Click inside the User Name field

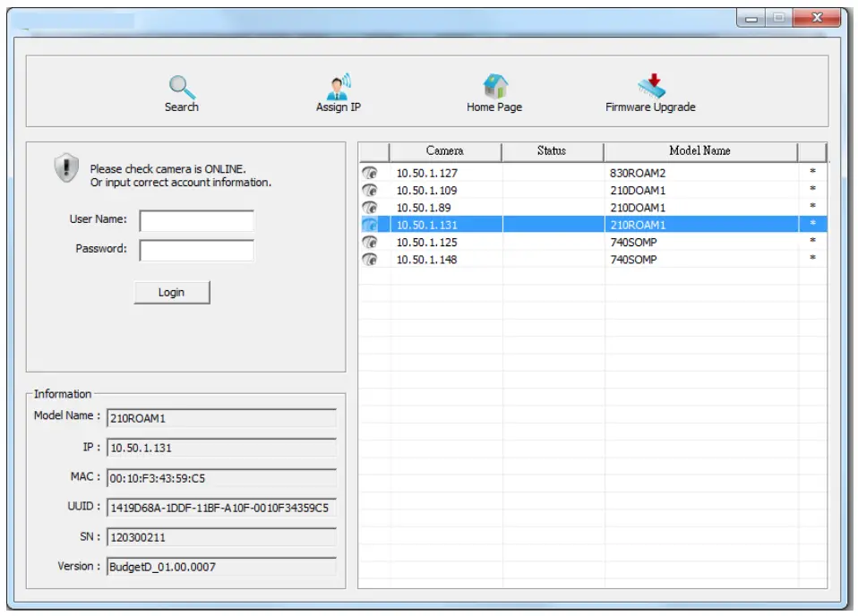[195, 220]
